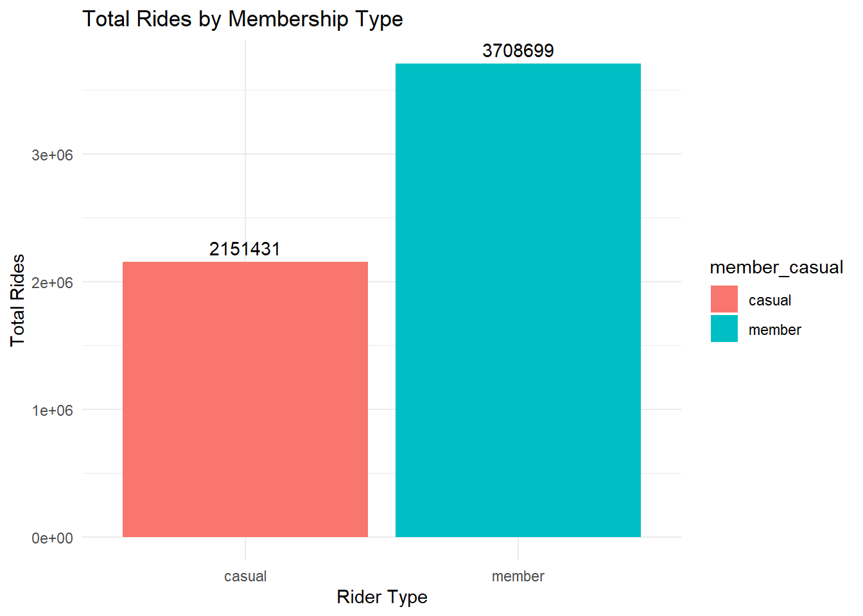Image resolution: width=863 pixels, height=616 pixels.
Task: Click the Total Rides y-axis title
Action: point(17,300)
